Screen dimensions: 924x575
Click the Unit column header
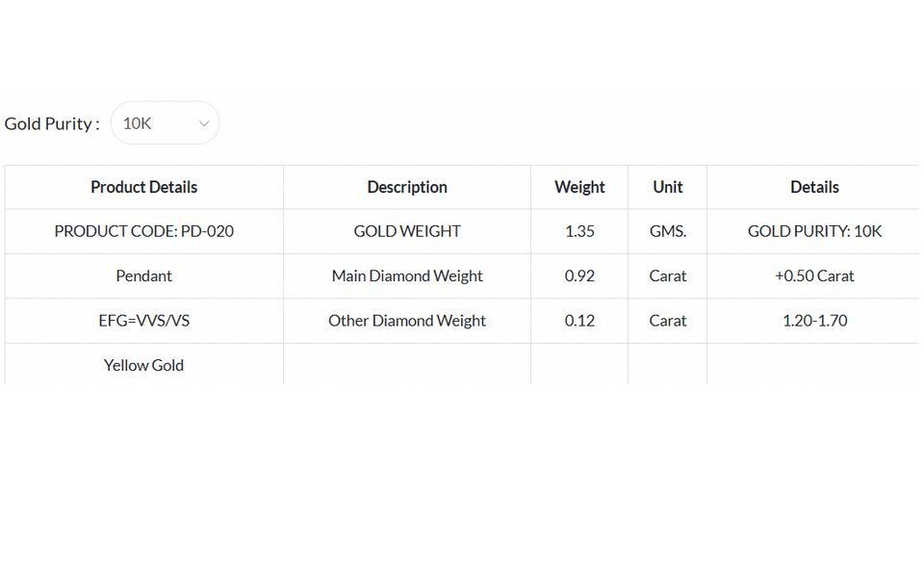click(x=668, y=187)
